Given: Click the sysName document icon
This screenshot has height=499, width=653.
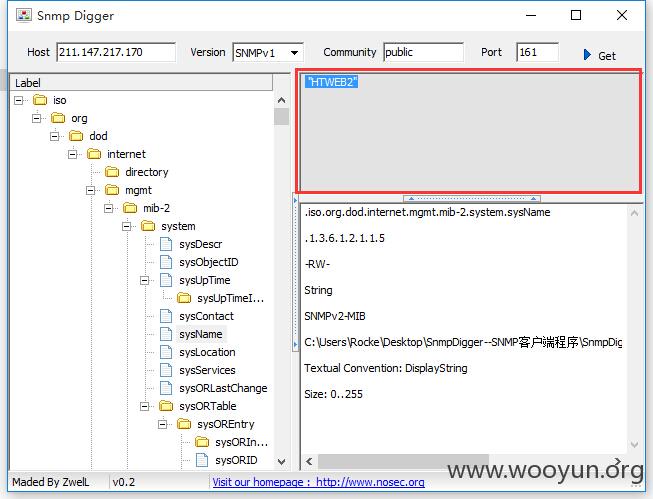Looking at the screenshot, I should click(x=166, y=334).
